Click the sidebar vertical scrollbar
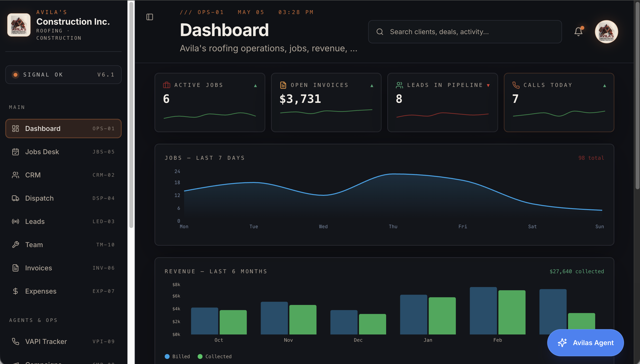Viewport: 640px width, 364px height. 131,115
